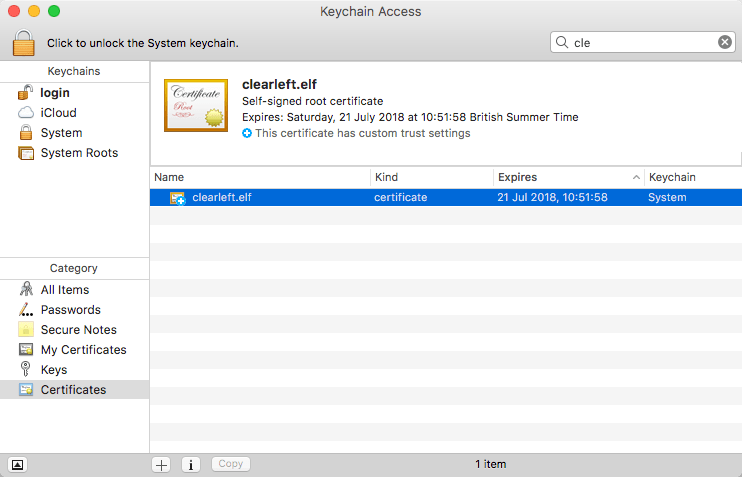Click the iCloud cloud icon
Viewport: 742px width, 477px height.
[26, 113]
